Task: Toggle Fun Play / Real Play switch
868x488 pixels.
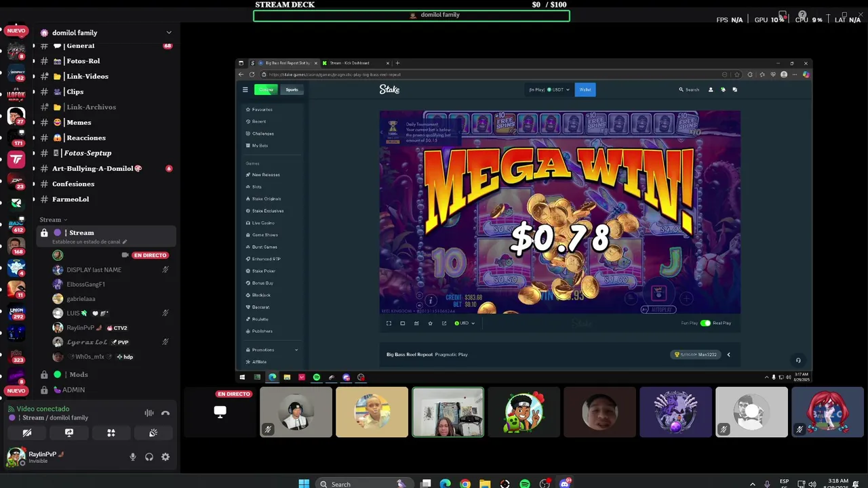Action: click(x=705, y=323)
